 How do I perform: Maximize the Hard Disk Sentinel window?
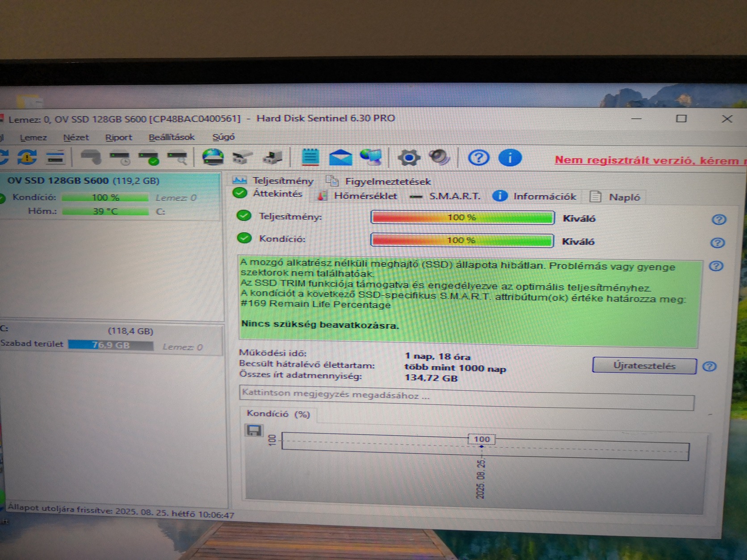tap(681, 118)
